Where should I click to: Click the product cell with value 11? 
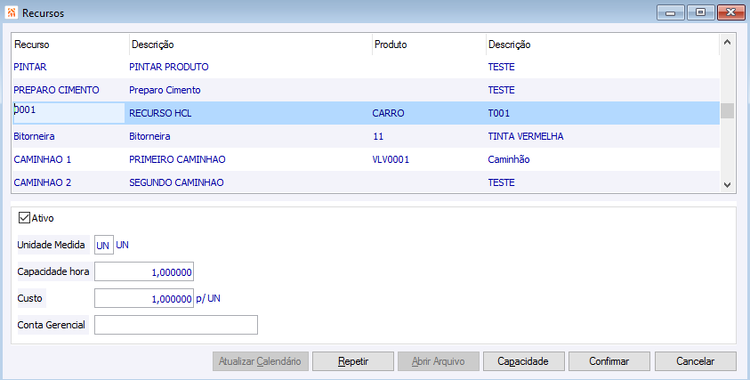[x=378, y=136]
